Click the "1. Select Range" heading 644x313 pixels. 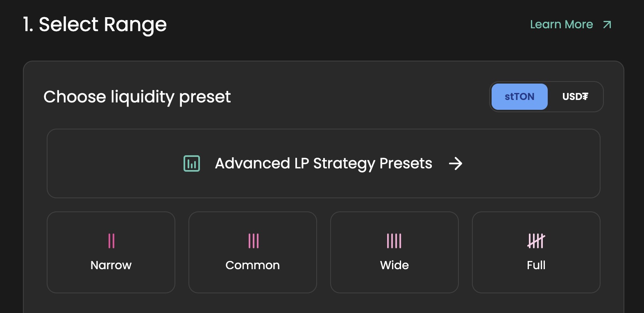(95, 25)
